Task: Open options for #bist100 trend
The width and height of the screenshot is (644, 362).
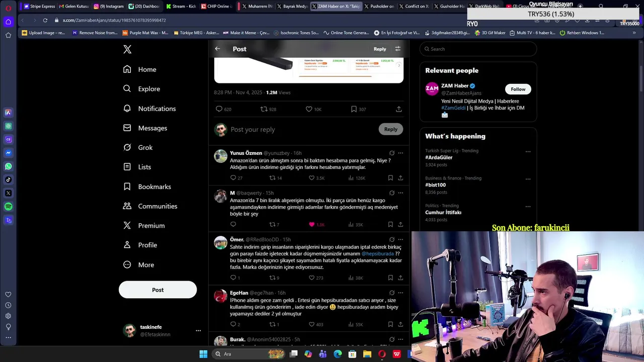Action: [x=528, y=179]
